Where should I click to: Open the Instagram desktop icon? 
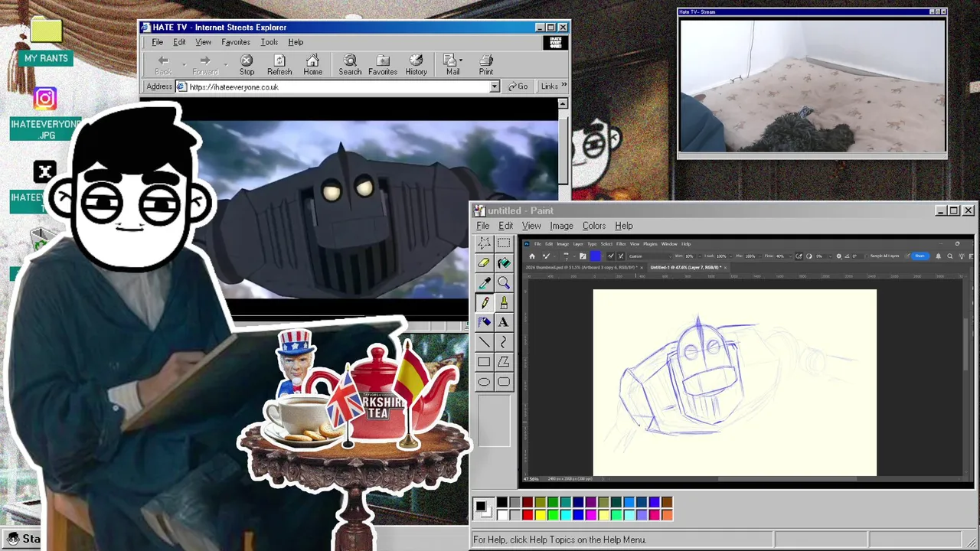[x=45, y=98]
